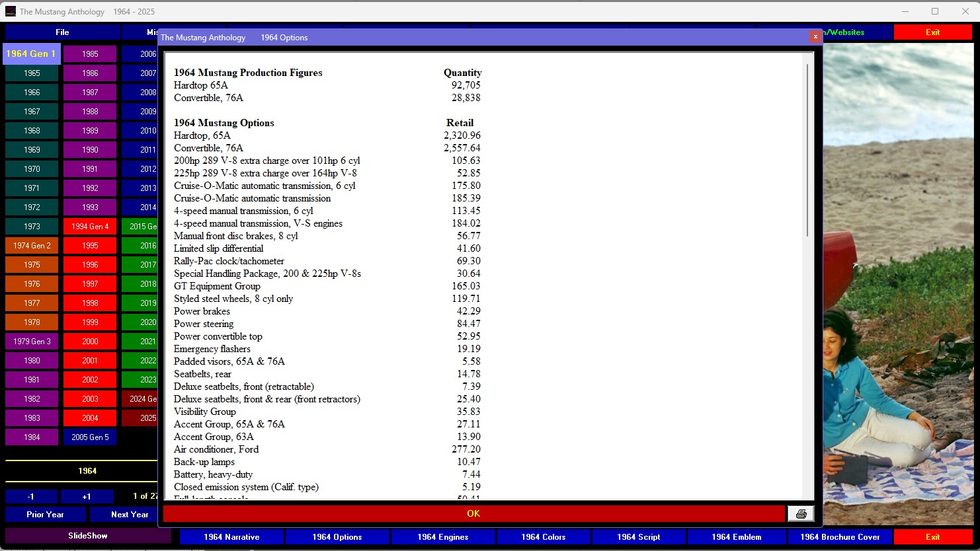Open the 1964 Engines tab
980x551 pixels.
click(x=443, y=536)
